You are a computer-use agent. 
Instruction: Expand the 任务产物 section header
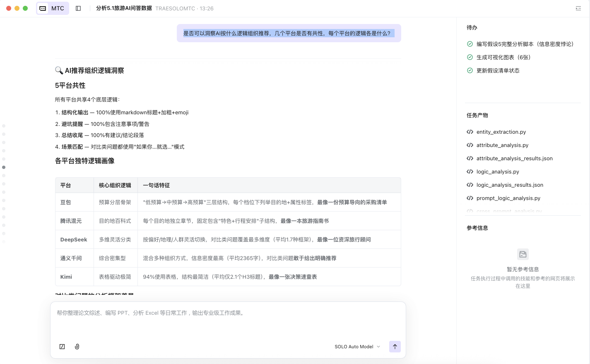click(x=477, y=116)
